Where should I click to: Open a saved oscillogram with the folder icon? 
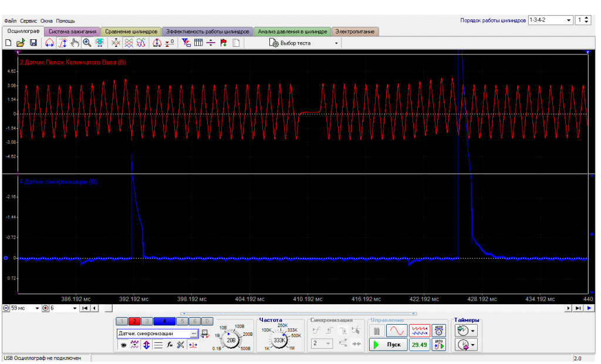pyautogui.click(x=21, y=43)
